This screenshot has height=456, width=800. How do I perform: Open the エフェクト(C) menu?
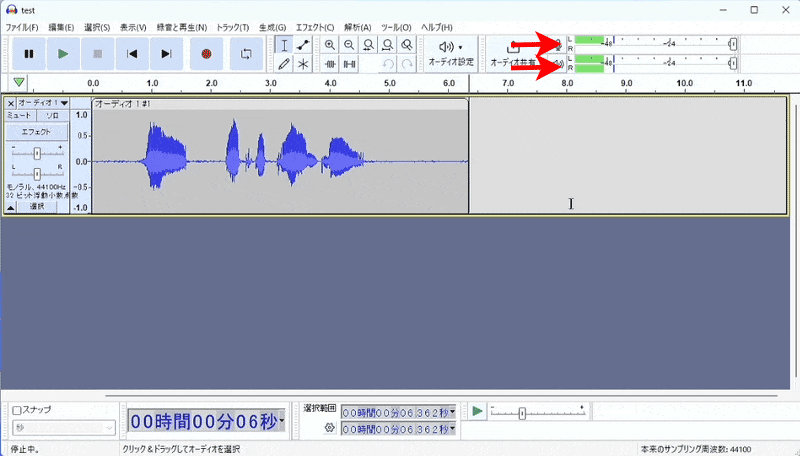315,27
